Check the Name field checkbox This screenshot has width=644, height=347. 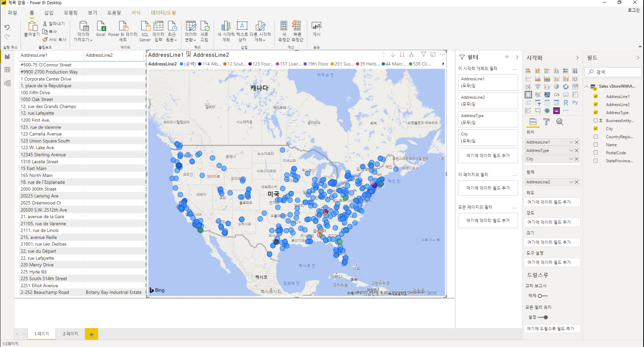596,145
